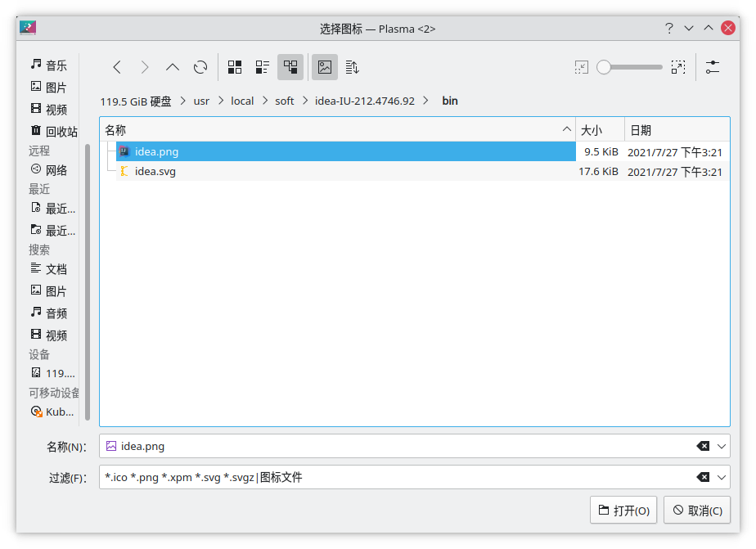Open the first 视频 place above 回收站

point(49,110)
